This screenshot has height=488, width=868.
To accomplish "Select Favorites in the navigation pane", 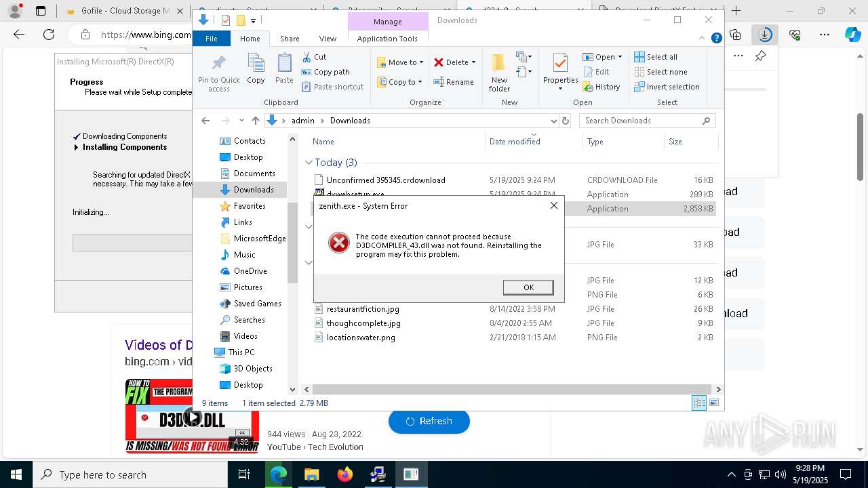I will click(x=250, y=206).
